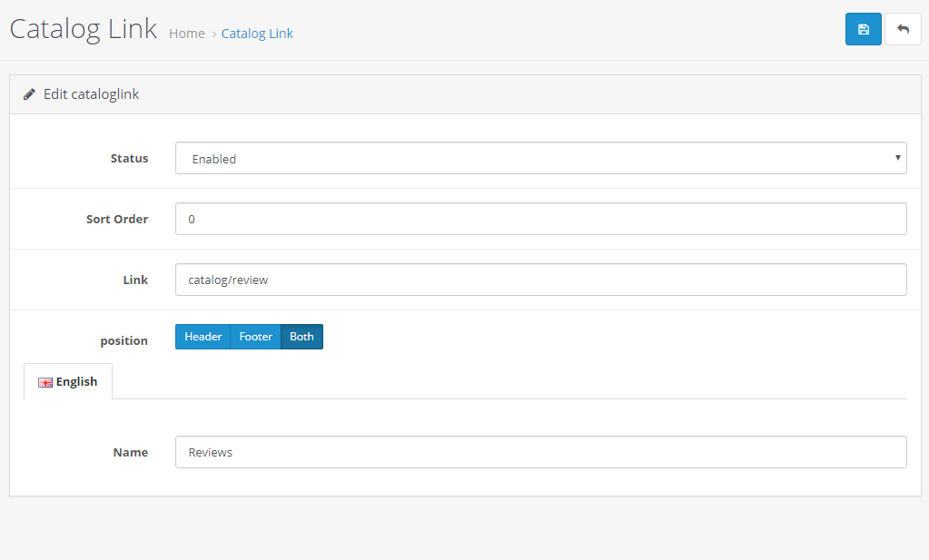Click the pencil icon beside Edit cataloglink
This screenshot has width=929, height=560.
[29, 94]
